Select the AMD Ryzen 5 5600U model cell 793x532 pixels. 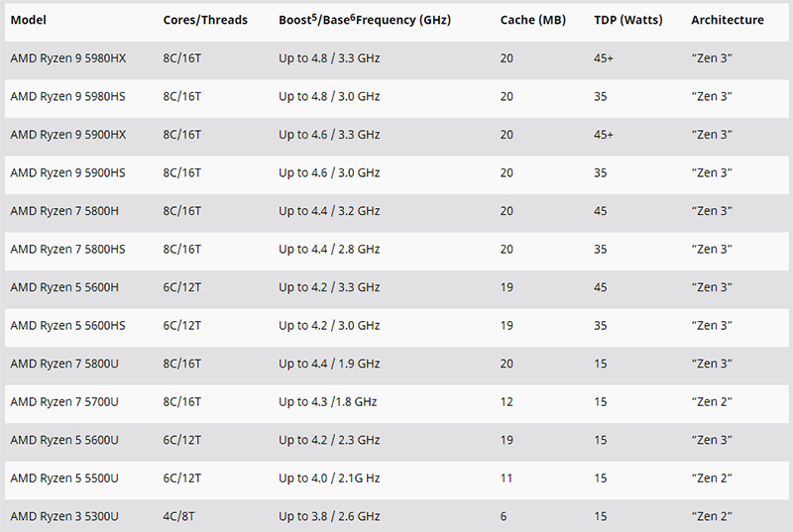[64, 440]
